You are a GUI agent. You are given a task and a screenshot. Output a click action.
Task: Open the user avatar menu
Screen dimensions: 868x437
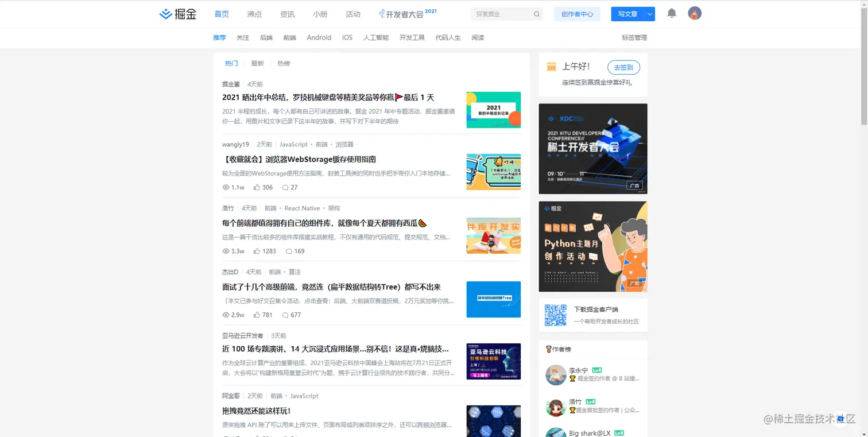click(695, 14)
